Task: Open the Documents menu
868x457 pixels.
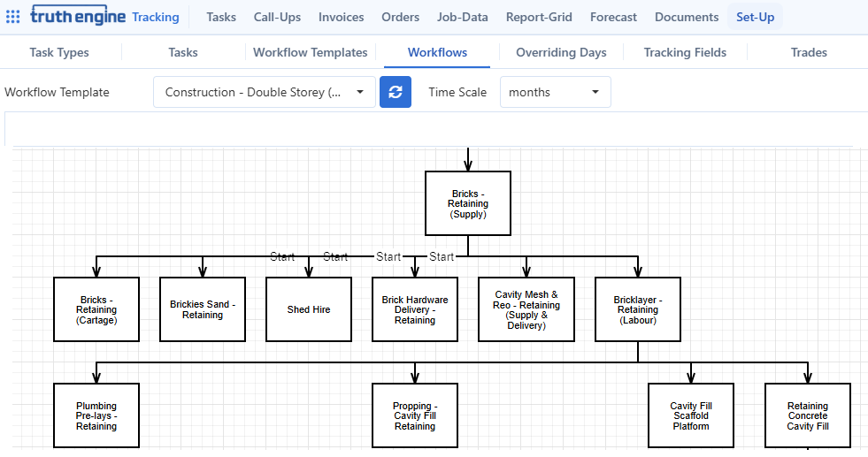Action: click(x=687, y=17)
